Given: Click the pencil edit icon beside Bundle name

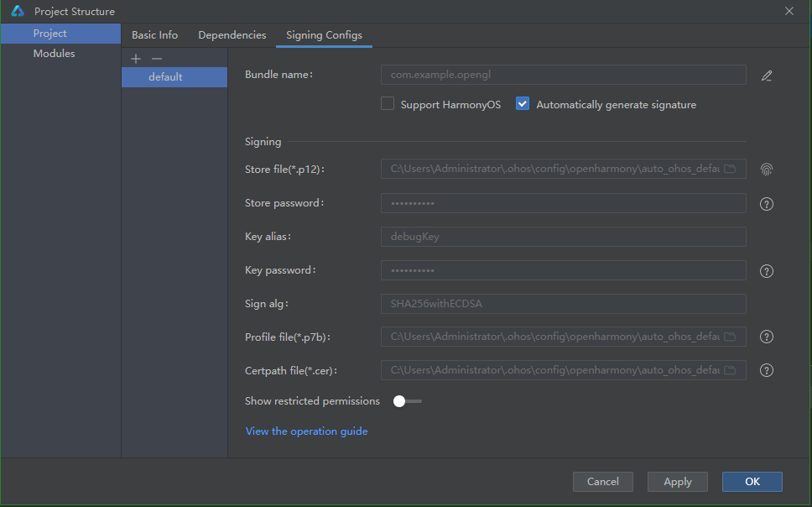Looking at the screenshot, I should 766,76.
